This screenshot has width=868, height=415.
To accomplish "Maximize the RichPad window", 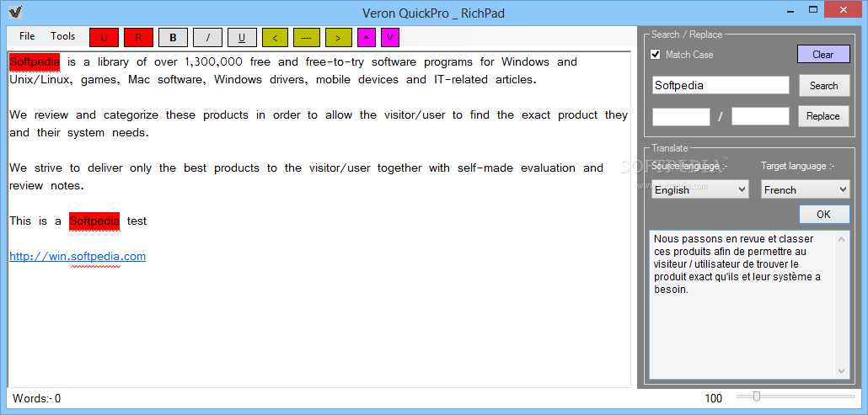I will tap(813, 9).
